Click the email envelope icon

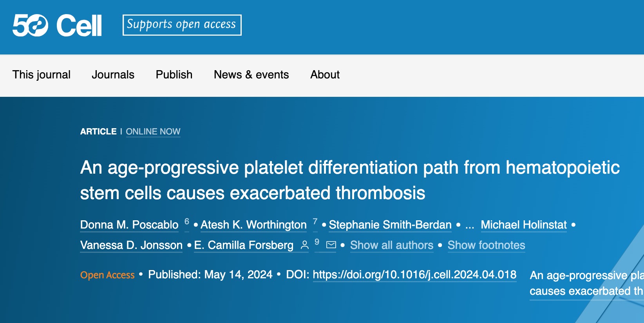click(x=331, y=245)
